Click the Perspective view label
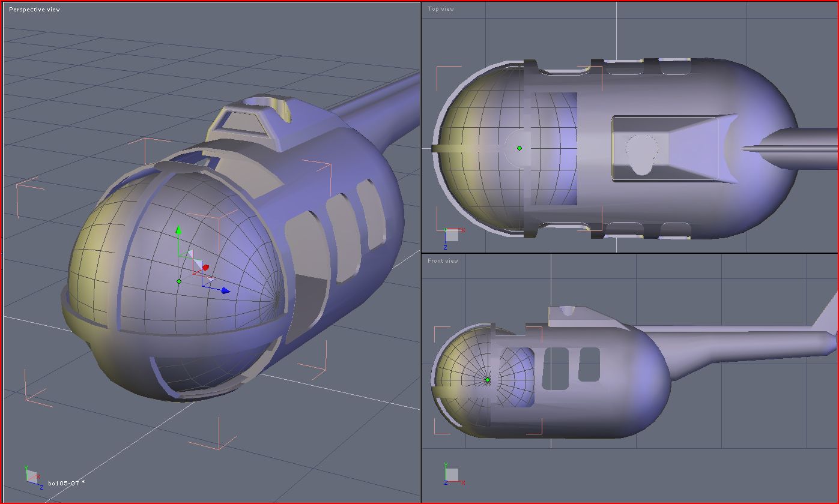 pyautogui.click(x=34, y=10)
